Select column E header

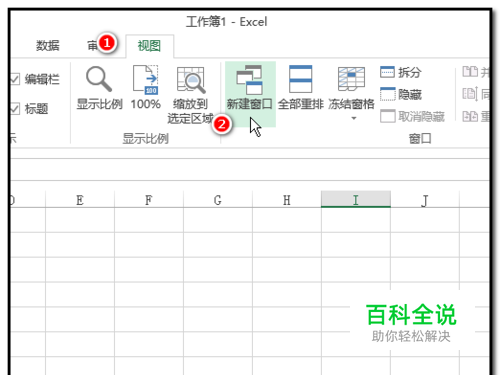pos(80,200)
